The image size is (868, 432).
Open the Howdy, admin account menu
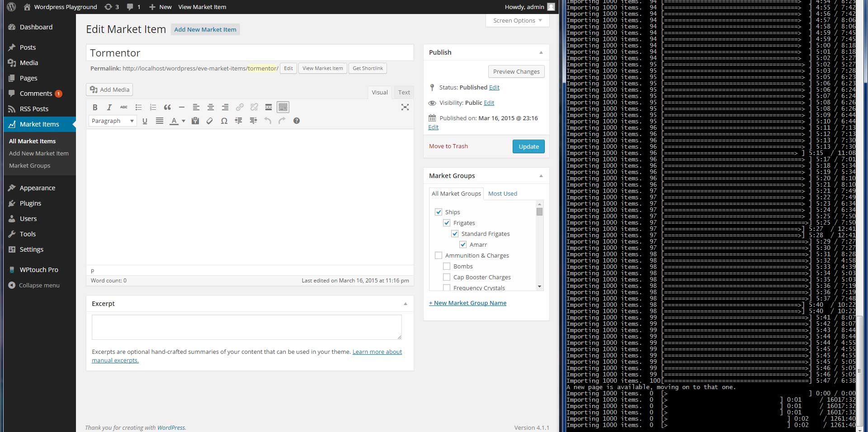(x=529, y=7)
